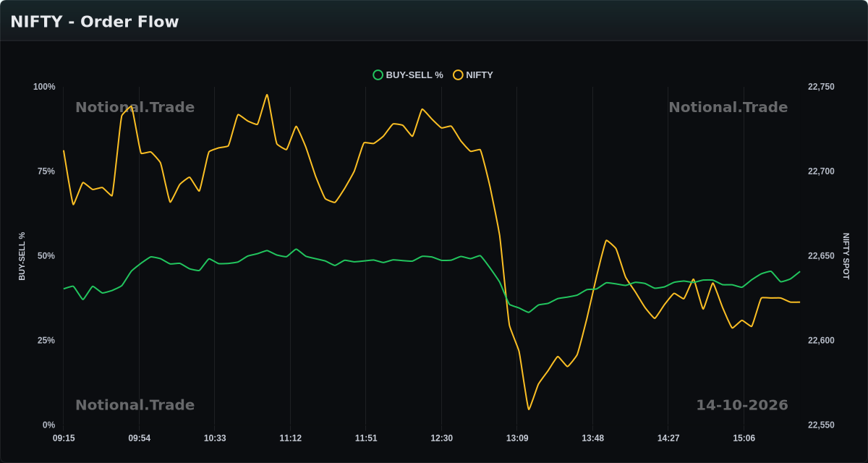
Task: Click the 11:51 time axis label
Action: click(366, 438)
